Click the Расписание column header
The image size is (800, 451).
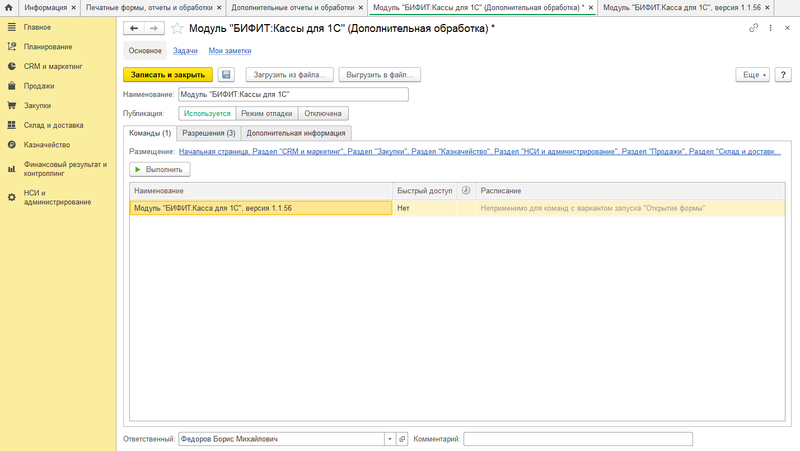630,191
